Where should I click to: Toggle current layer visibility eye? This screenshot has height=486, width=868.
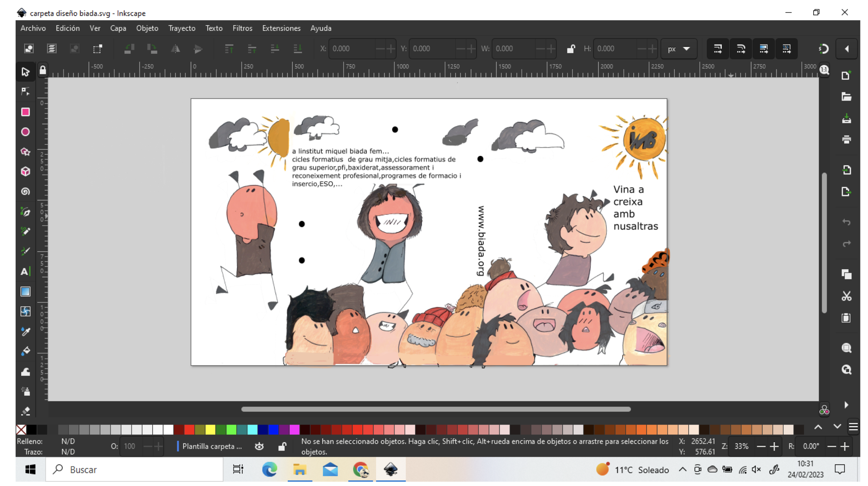pyautogui.click(x=259, y=446)
